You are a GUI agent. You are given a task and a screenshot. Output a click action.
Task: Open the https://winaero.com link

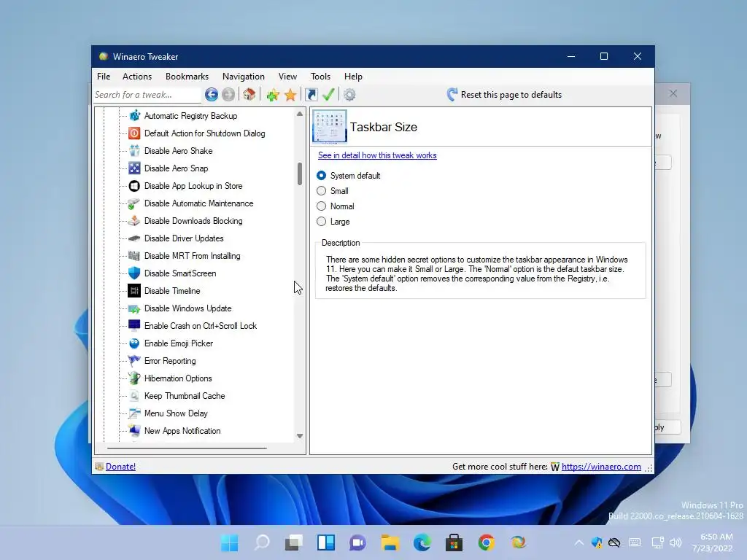point(601,467)
